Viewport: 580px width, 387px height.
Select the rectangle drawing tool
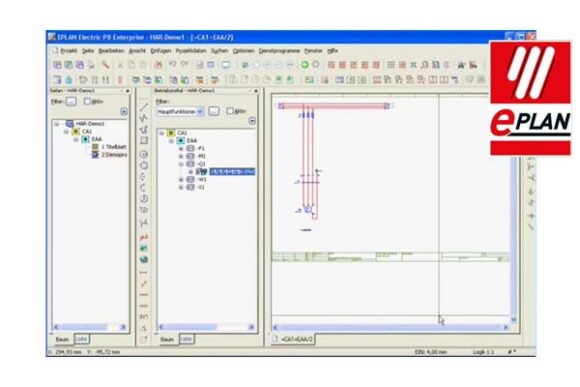tap(144, 141)
